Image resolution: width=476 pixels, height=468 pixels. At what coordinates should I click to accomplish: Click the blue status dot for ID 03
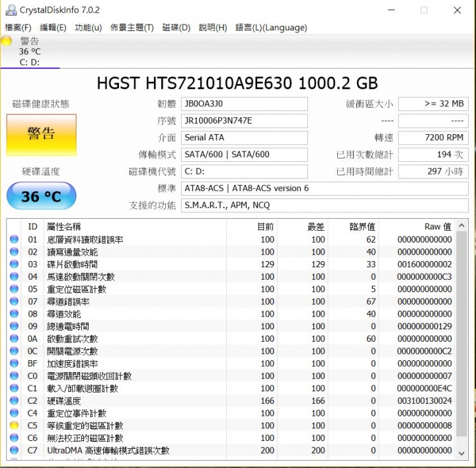pos(14,264)
